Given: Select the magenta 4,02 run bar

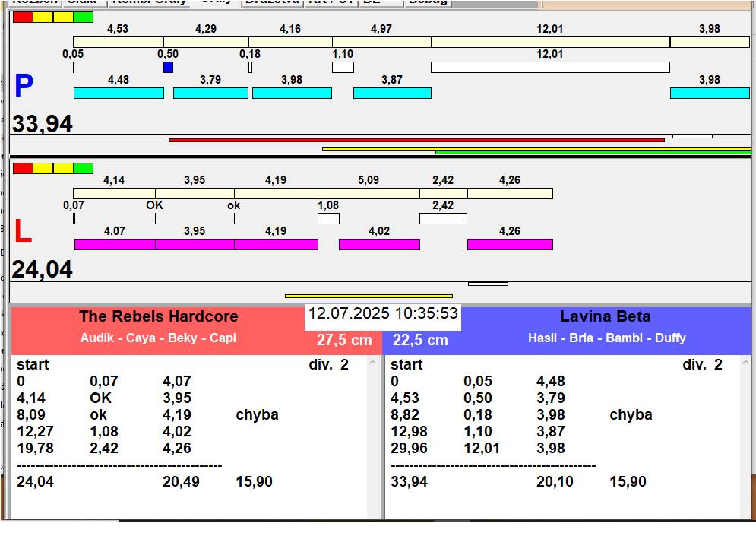Looking at the screenshot, I should (379, 244).
